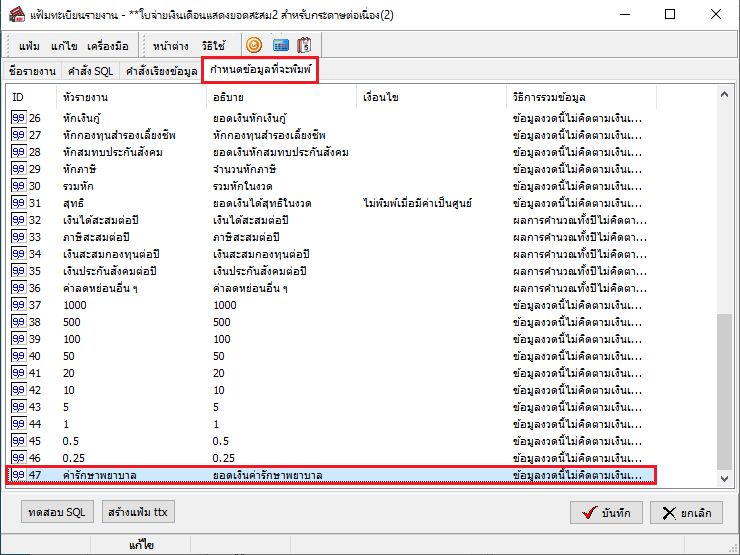Select the row icon for ID 42
Viewport: 740px width, 555px height.
[18, 389]
